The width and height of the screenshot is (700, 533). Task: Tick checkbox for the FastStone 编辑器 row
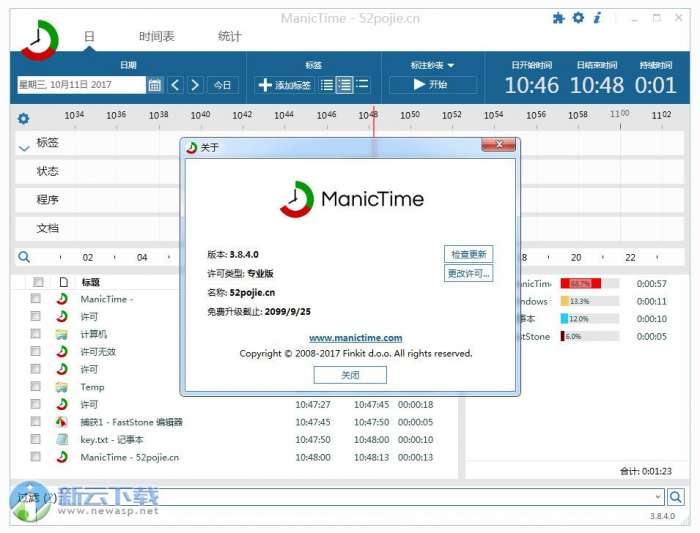(35, 421)
